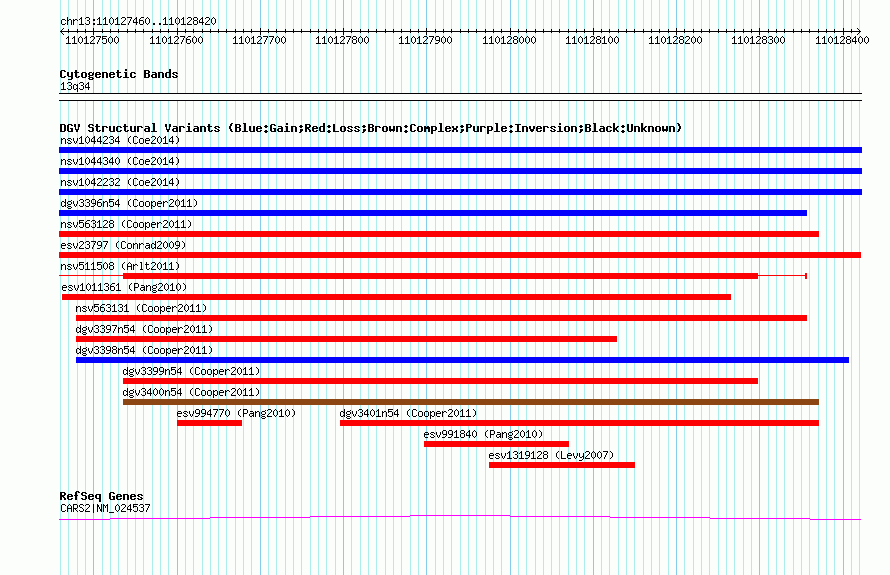Click ruler position 110127900

(425, 40)
